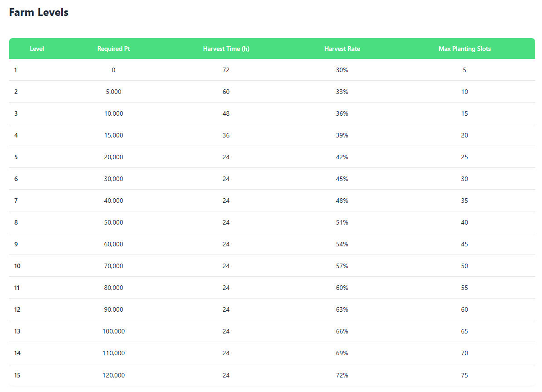Click the 42% harvest rate cell

coord(342,157)
